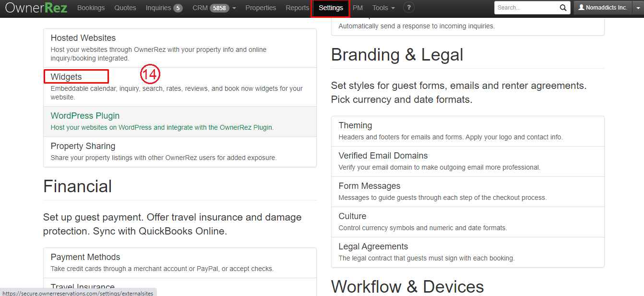Click the 'Workflow & Devices' heading
Image resolution: width=644 pixels, height=296 pixels.
[x=408, y=287]
